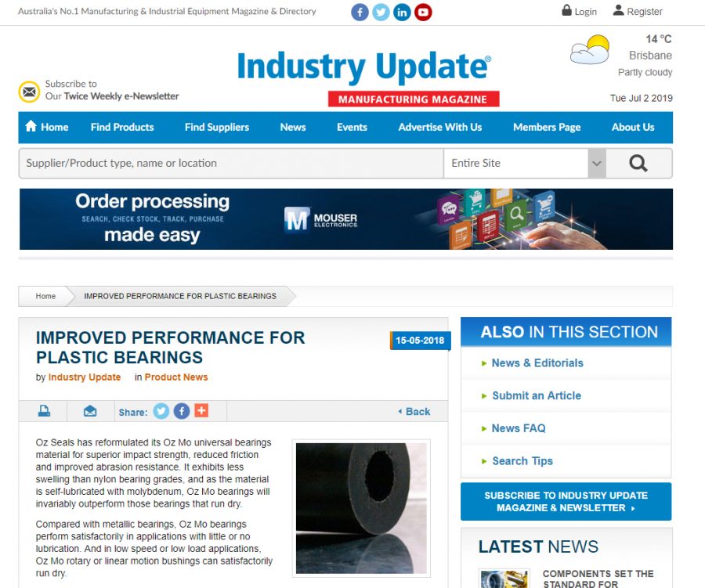Open About Us menu item
This screenshot has width=705, height=588.
point(633,127)
